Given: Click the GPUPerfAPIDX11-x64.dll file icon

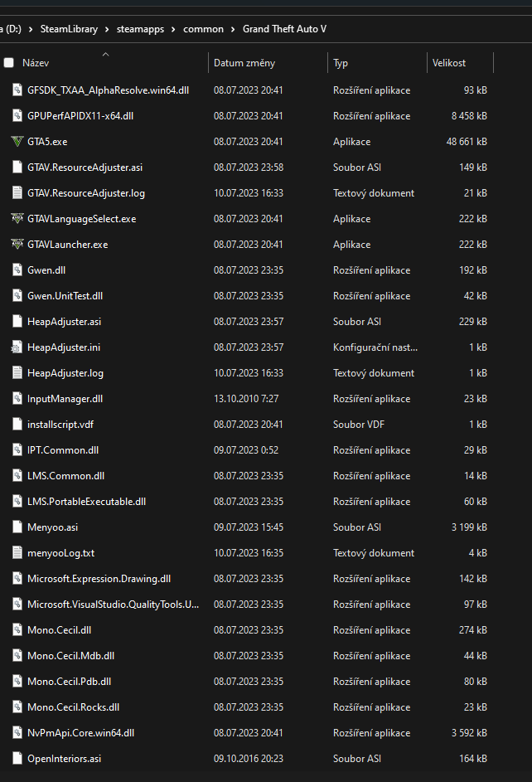Looking at the screenshot, I should tap(17, 116).
